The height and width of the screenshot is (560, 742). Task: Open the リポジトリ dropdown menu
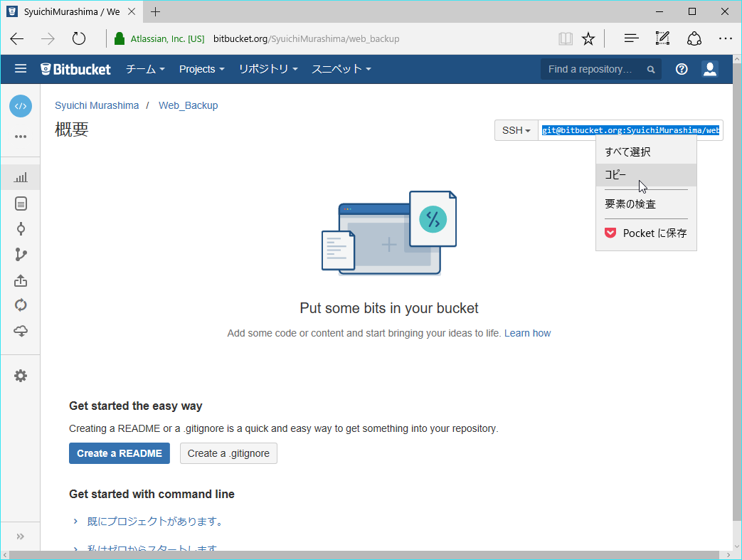(x=268, y=69)
